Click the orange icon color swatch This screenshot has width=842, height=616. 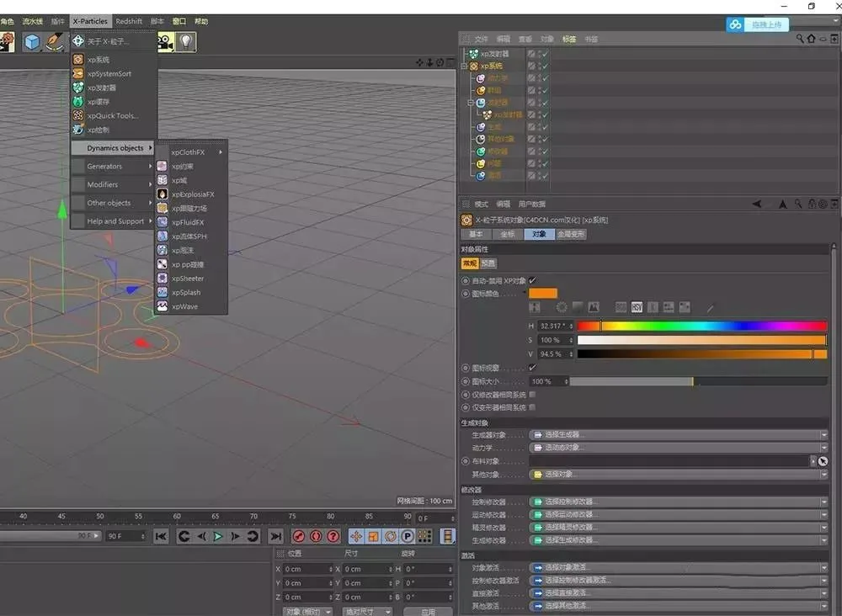(x=543, y=294)
